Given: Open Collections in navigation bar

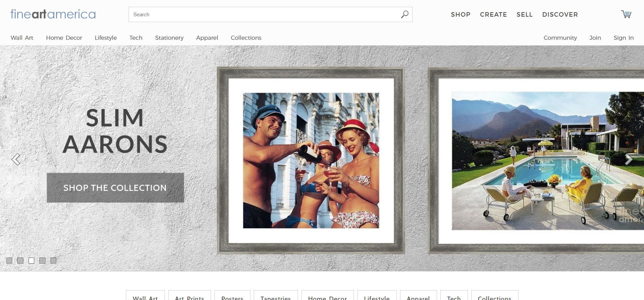Looking at the screenshot, I should [246, 38].
